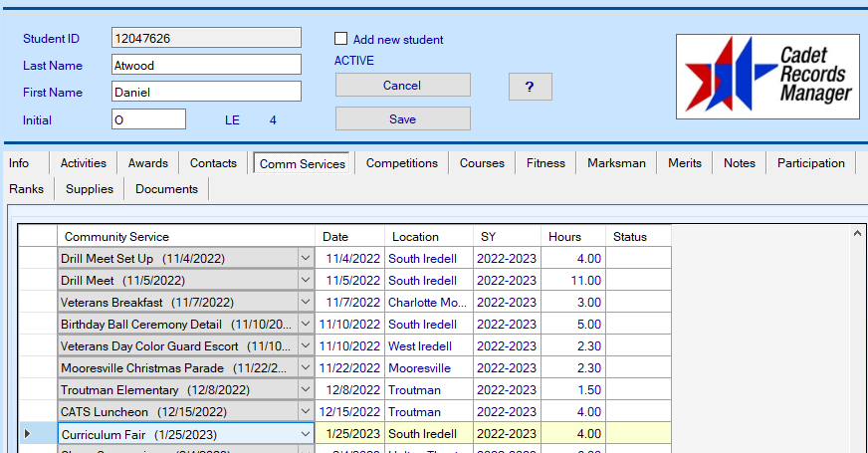Click the question mark help button

coord(530,87)
